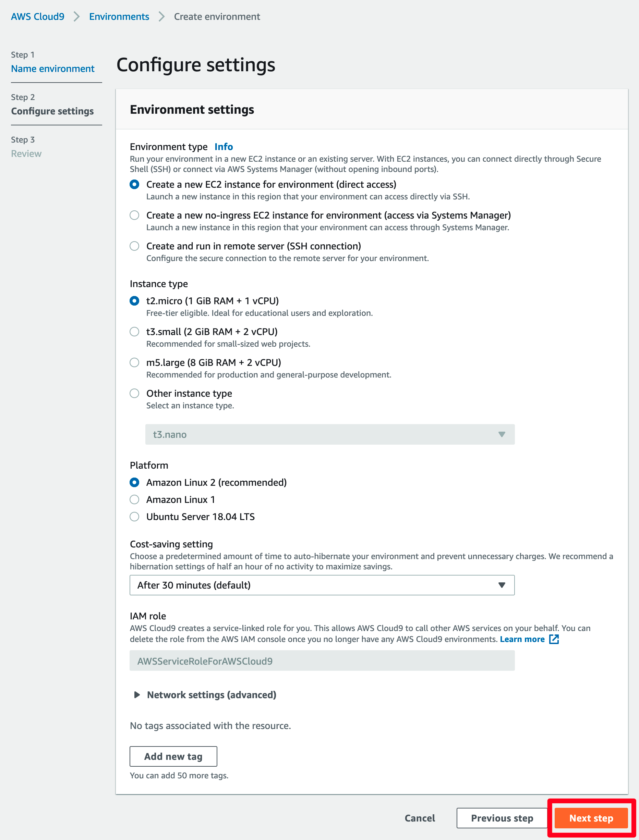Screen dimensions: 639x840
Task: Select the no-ingress EC2 instance option
Action: 134,215
